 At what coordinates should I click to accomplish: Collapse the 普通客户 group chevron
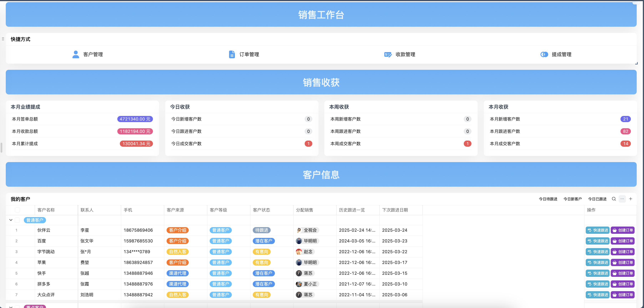point(11,220)
